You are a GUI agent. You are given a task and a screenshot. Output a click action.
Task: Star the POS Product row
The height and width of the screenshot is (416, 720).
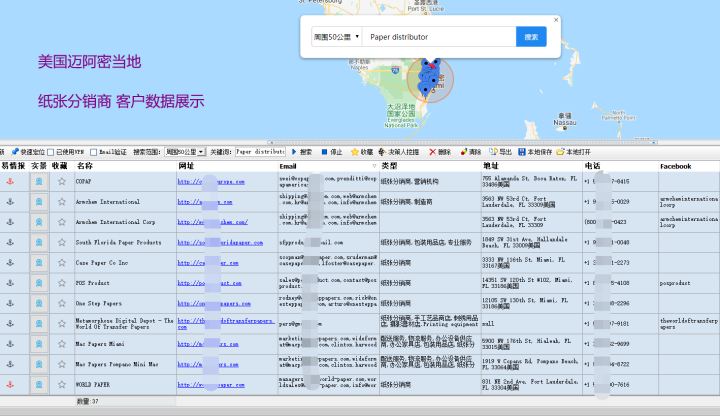coord(62,283)
